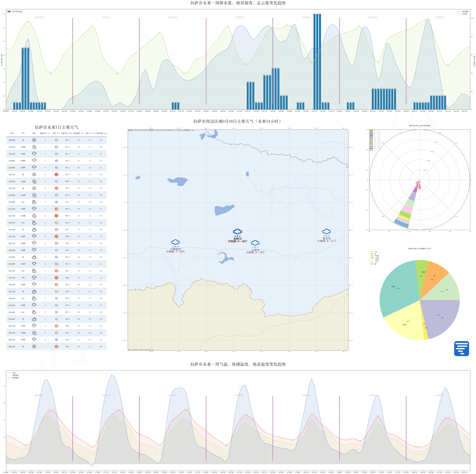Click the mostly-sunny icon in the 05日21时 row
The width and height of the screenshot is (476, 474).
click(34, 333)
